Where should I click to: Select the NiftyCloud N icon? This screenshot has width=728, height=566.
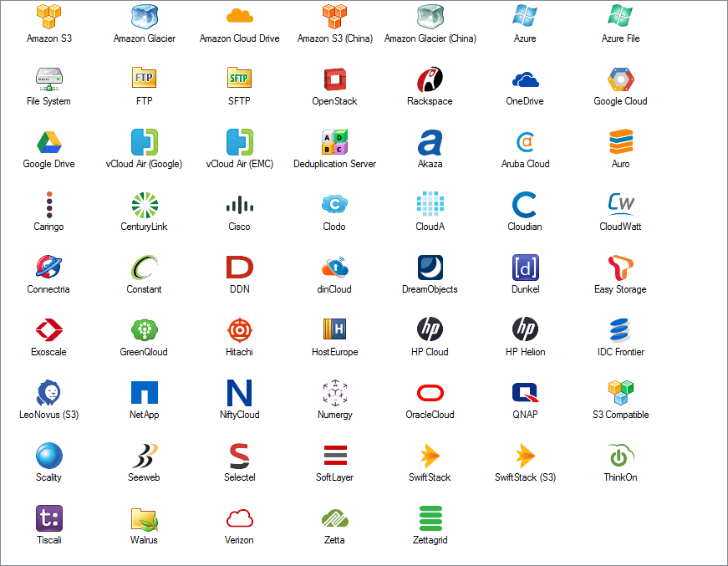point(240,393)
